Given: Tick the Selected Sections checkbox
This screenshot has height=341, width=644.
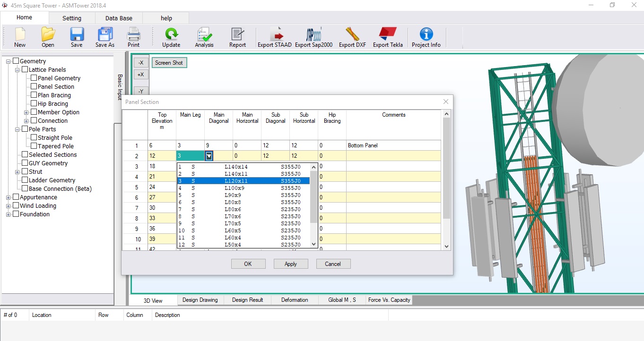Looking at the screenshot, I should (25, 154).
